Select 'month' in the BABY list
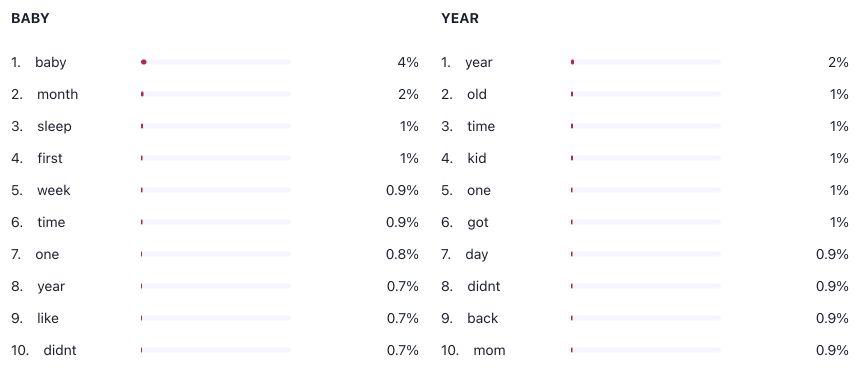 click(58, 94)
